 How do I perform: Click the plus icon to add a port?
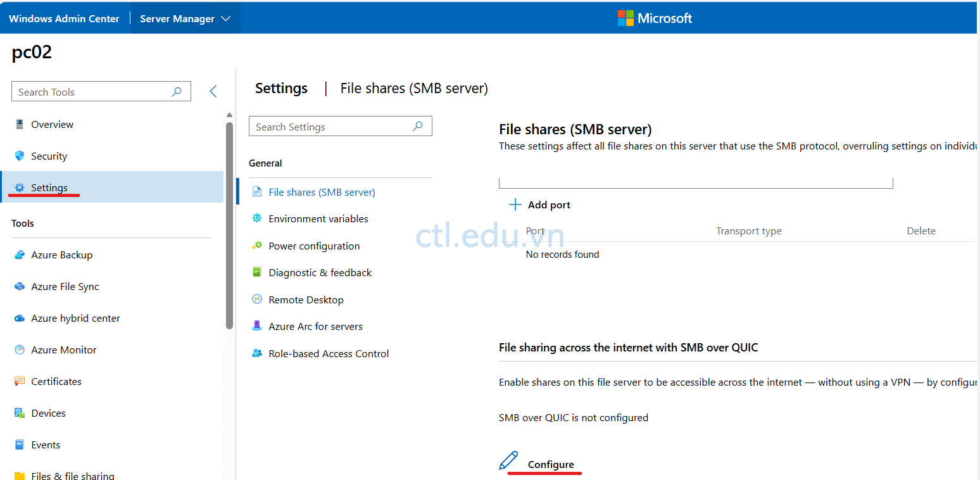[514, 204]
